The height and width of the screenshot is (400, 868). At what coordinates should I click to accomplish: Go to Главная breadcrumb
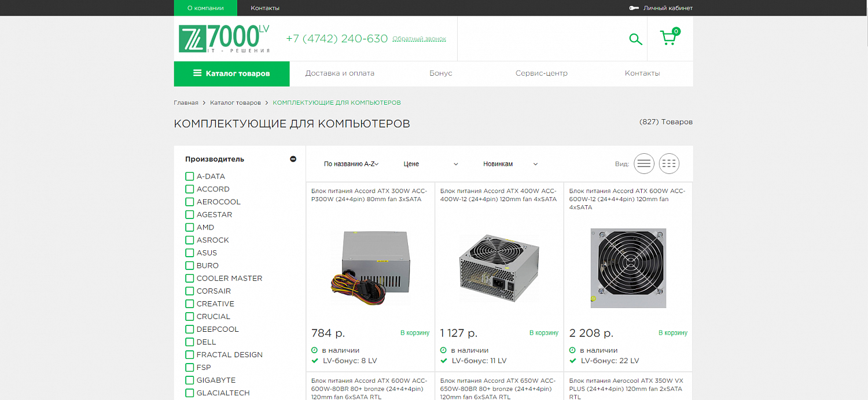click(186, 103)
